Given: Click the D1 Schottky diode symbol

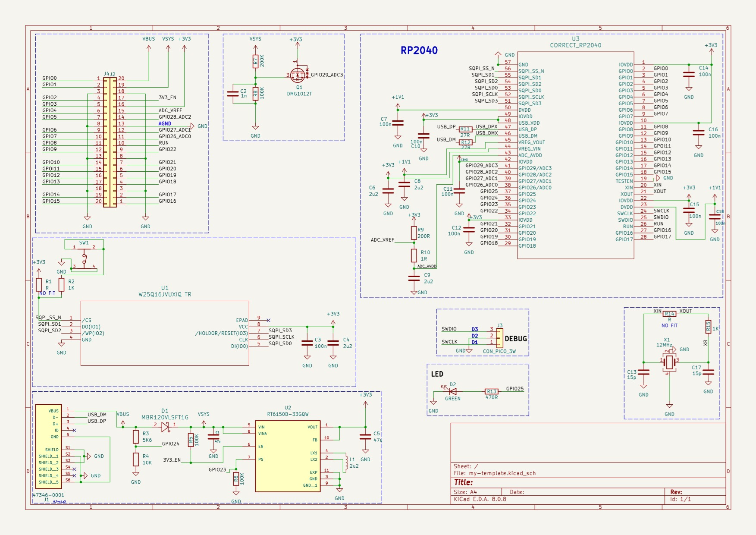Looking at the screenshot, I should pyautogui.click(x=165, y=427).
